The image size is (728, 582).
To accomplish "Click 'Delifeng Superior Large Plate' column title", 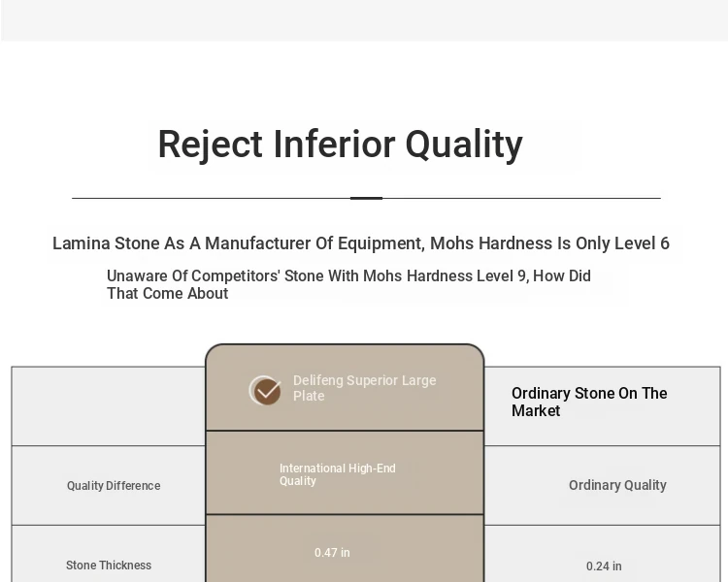I will [364, 388].
